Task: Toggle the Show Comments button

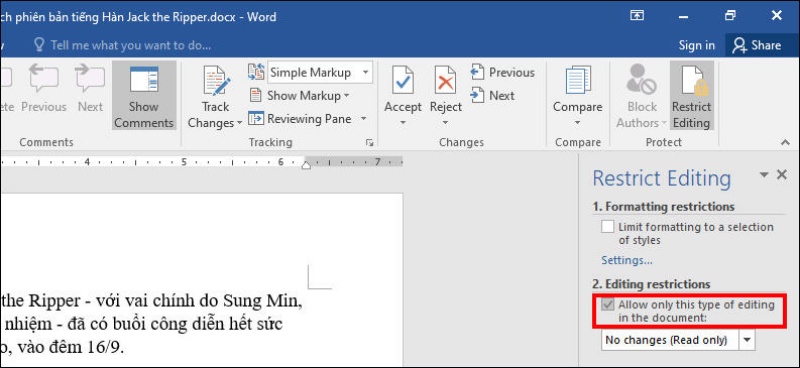Action: pos(144,95)
